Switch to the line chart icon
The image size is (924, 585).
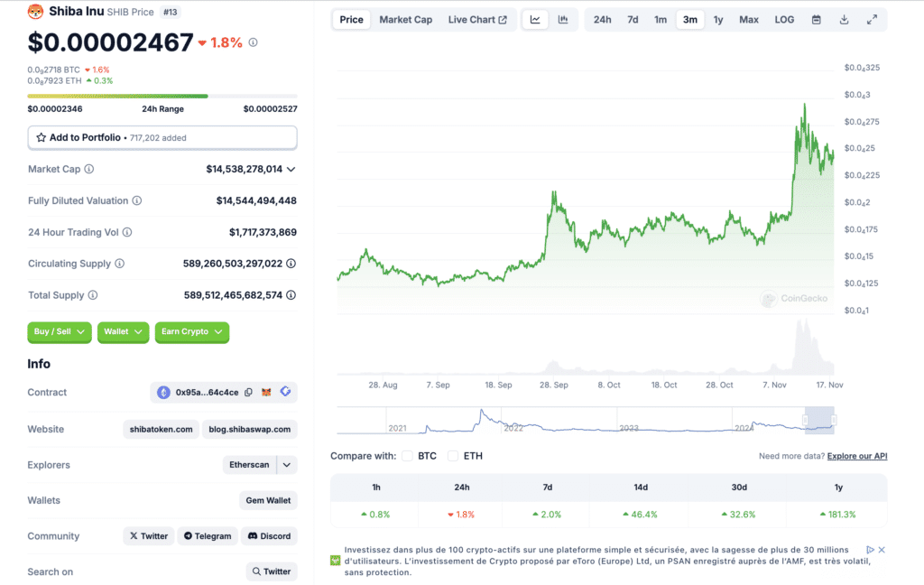coord(535,20)
